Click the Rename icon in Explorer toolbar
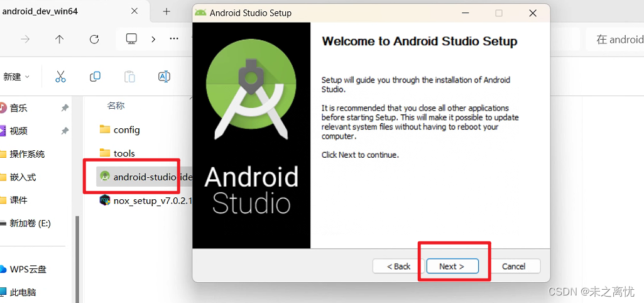This screenshot has height=303, width=644. click(x=164, y=77)
